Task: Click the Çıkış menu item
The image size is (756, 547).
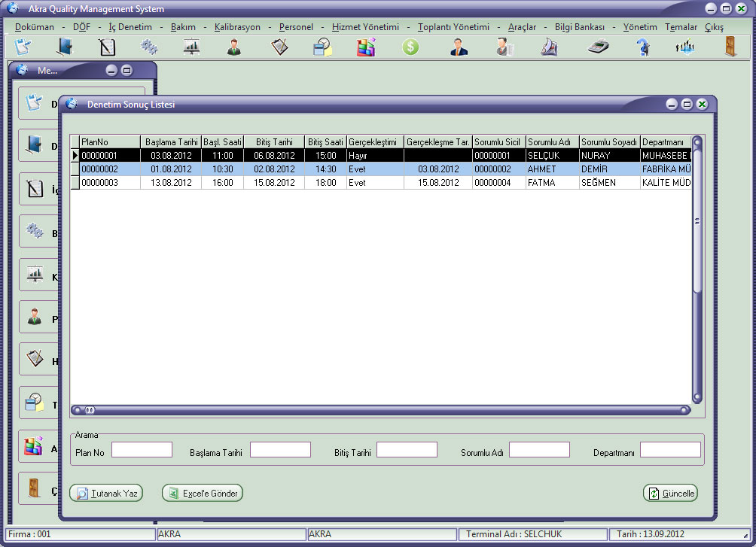Action: click(x=714, y=27)
